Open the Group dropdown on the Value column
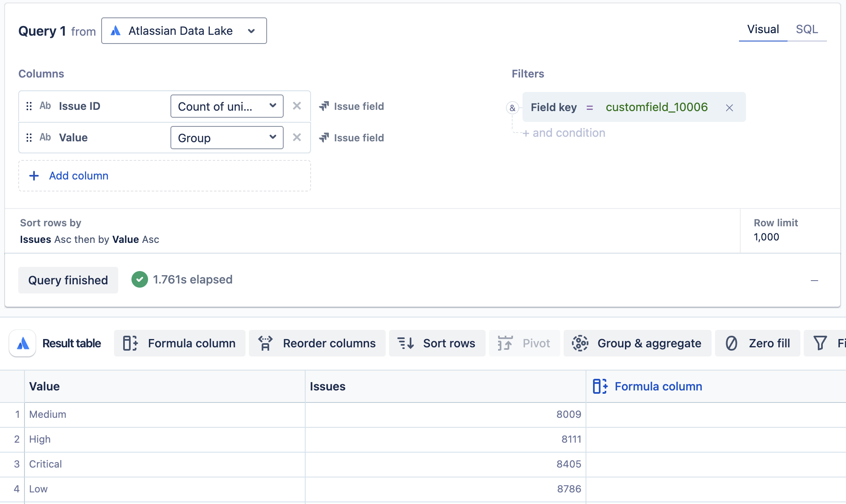Viewport: 846px width, 504px height. 226,138
